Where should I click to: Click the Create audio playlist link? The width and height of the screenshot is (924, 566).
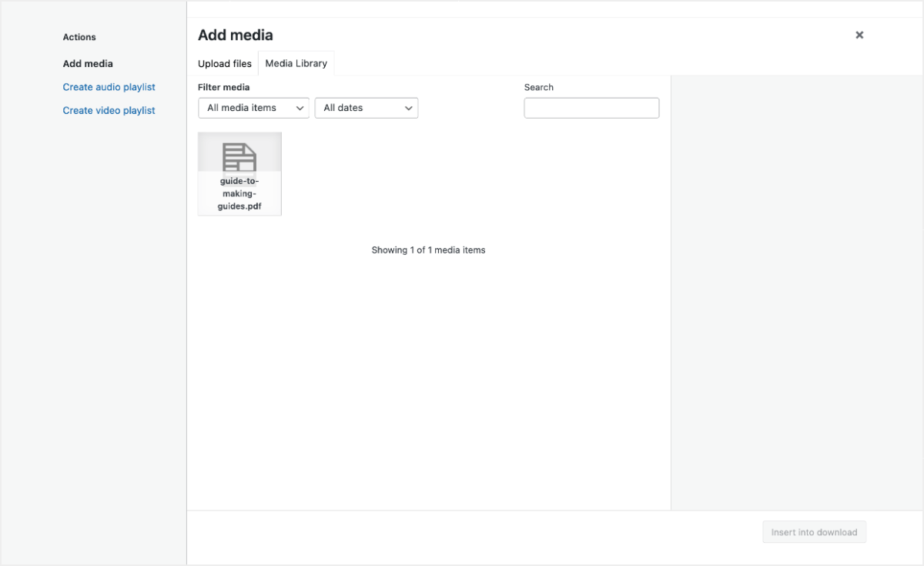pyautogui.click(x=109, y=87)
